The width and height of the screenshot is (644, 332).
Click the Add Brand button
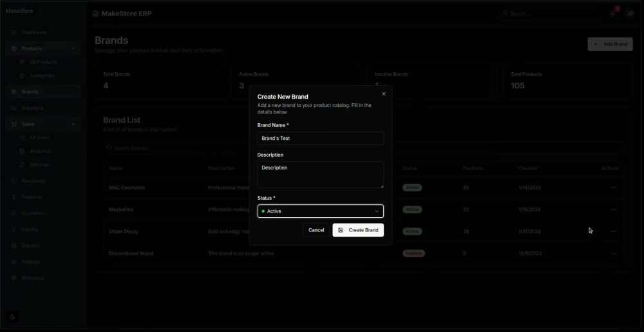pyautogui.click(x=610, y=44)
